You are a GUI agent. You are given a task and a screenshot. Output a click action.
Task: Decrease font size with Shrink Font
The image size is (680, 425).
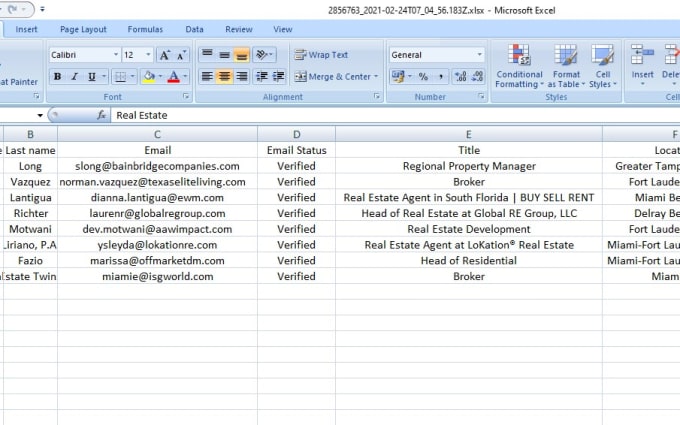pos(181,55)
